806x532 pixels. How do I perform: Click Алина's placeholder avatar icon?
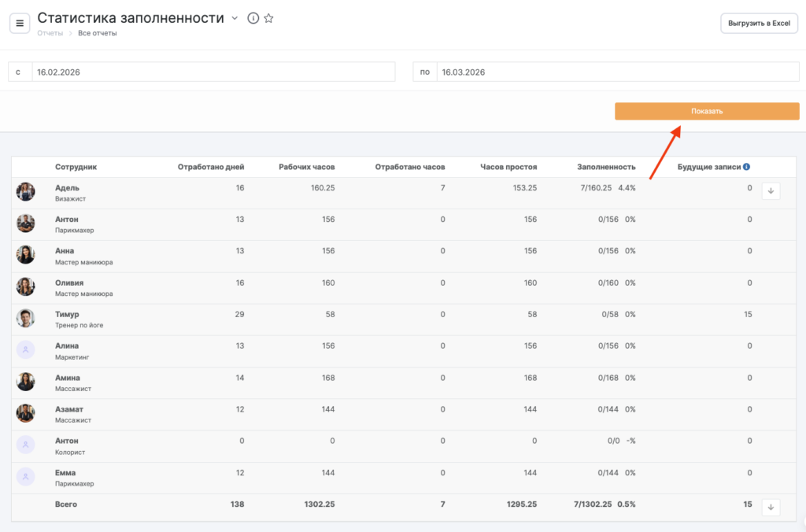pyautogui.click(x=26, y=350)
